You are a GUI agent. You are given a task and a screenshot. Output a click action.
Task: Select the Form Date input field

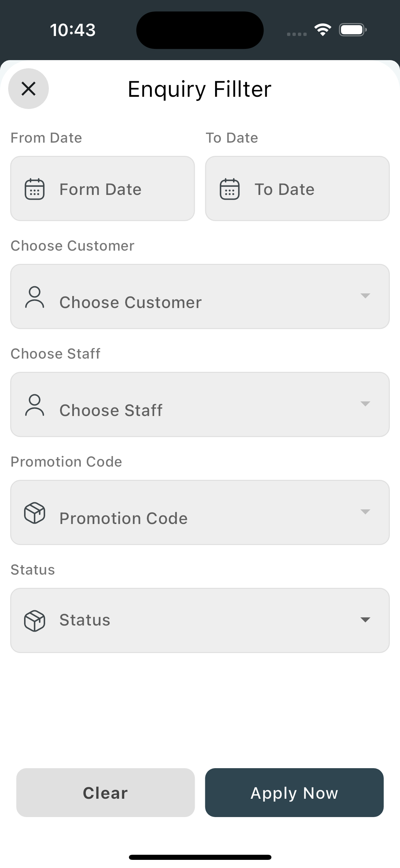[x=102, y=189]
